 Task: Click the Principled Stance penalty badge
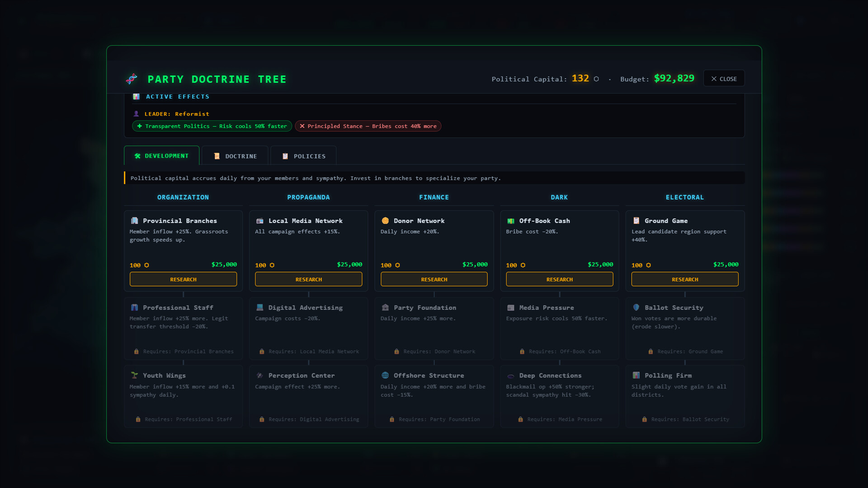(x=368, y=126)
